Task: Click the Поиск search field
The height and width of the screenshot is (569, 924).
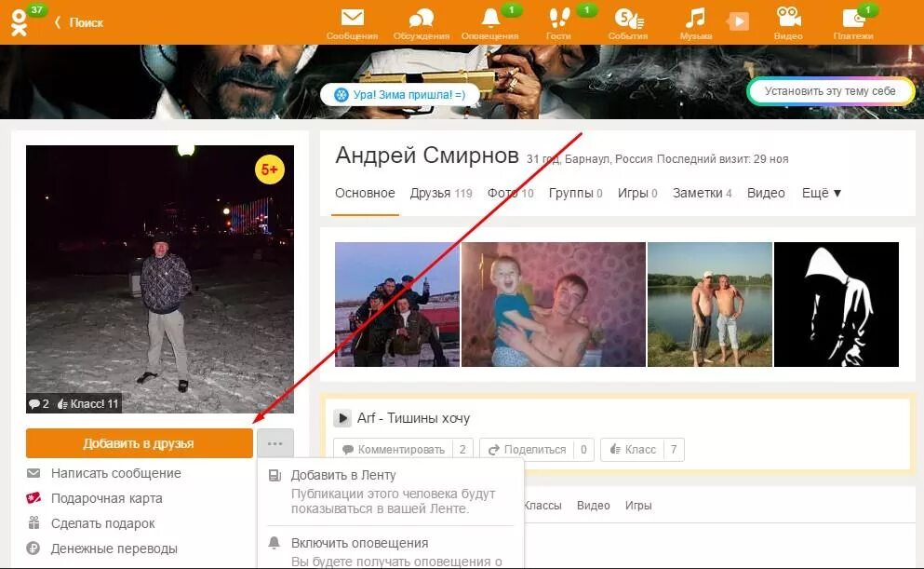Action: (86, 22)
